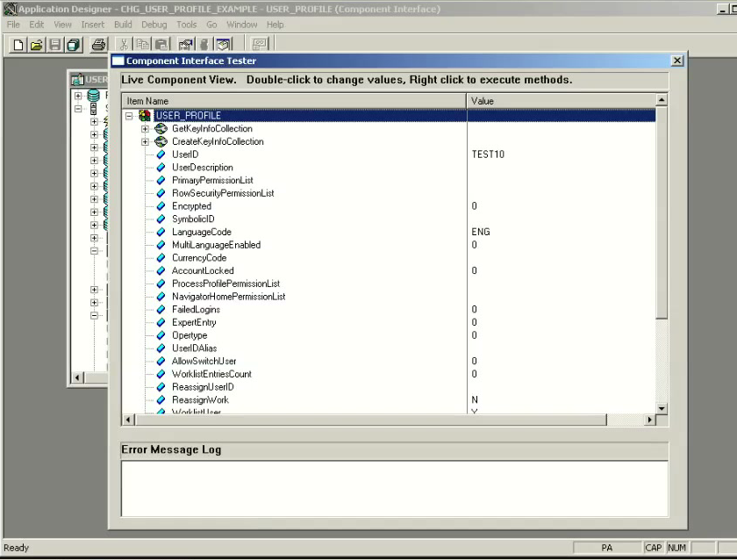Screen dimensions: 737x560
Task: Click the TEST10 value cell
Action: pos(488,154)
